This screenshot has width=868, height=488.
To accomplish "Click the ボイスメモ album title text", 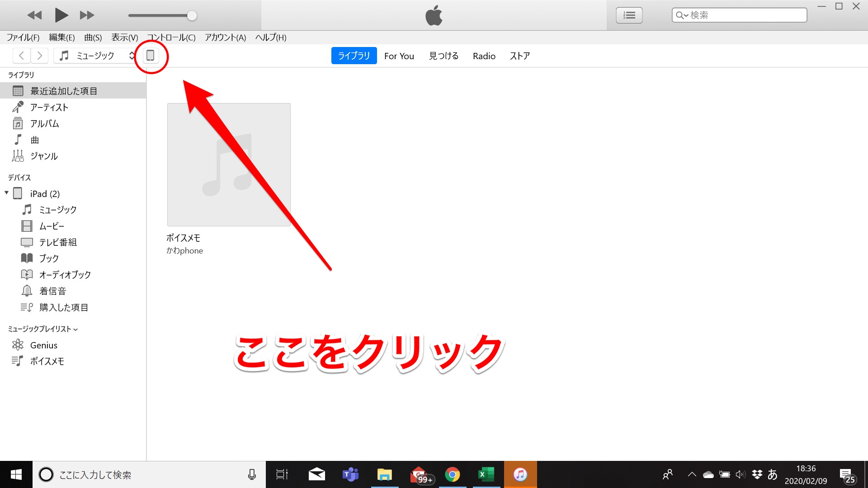I will click(x=183, y=238).
